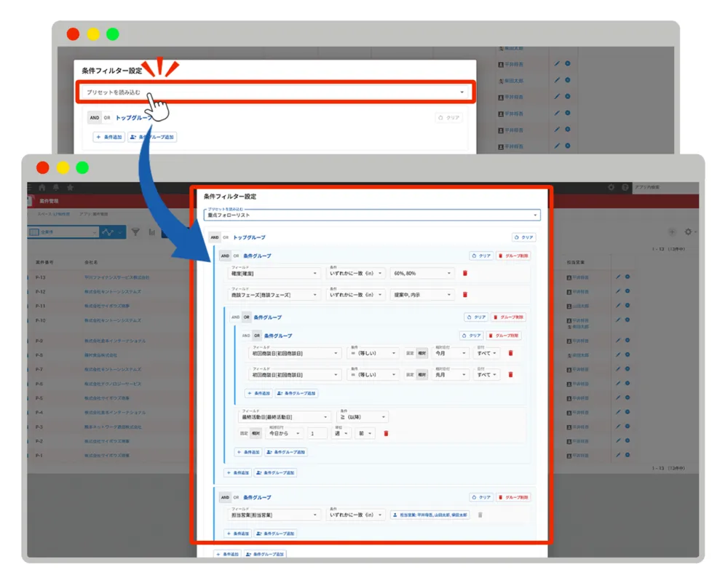This screenshot has width=728, height=578.
Task: Set the 担当営業 condition group to OR
Action: [236, 497]
